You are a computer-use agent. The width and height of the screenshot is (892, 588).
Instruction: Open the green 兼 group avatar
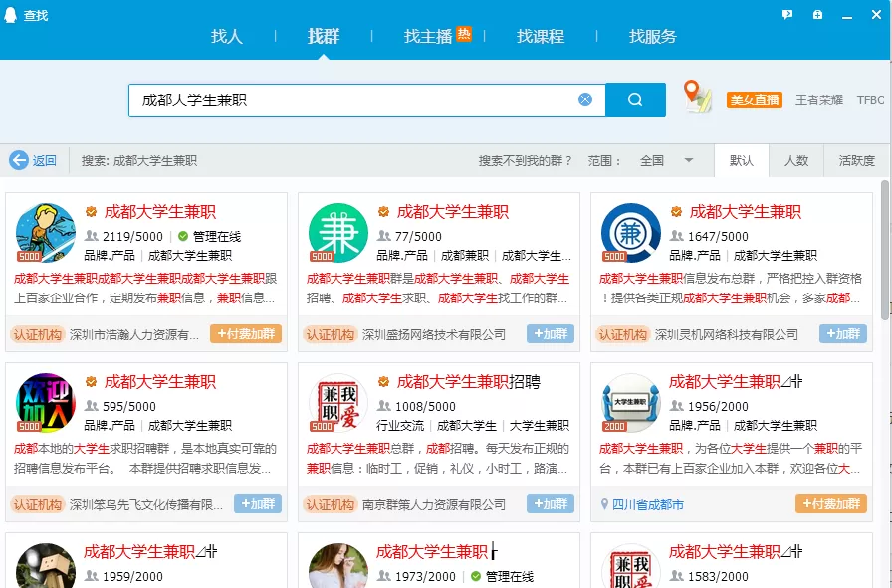tap(337, 233)
